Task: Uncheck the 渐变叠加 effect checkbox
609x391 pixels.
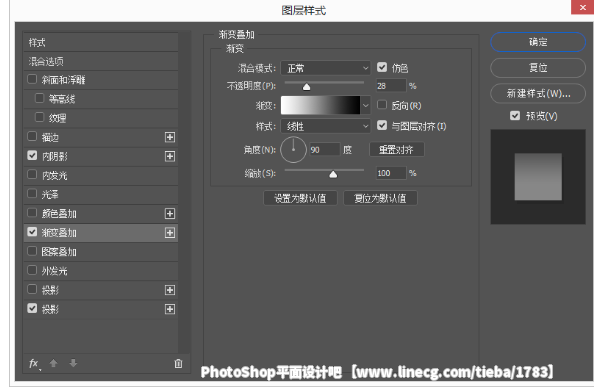Action: [x=32, y=232]
